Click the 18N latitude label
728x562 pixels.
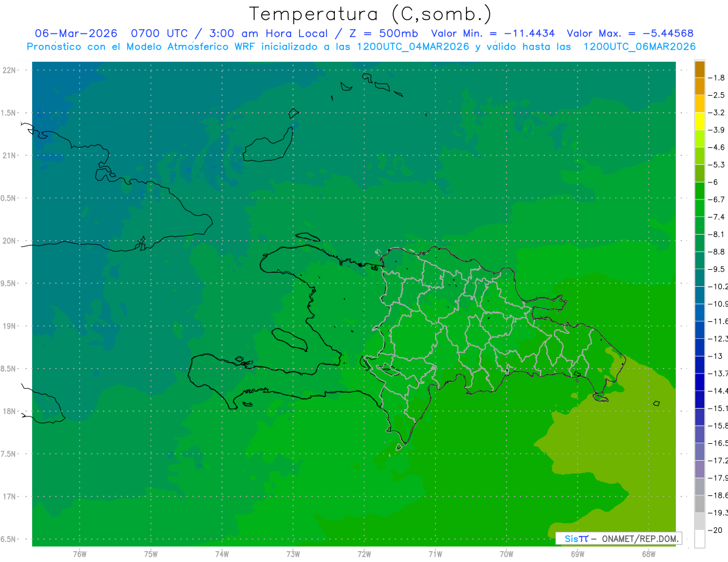10,411
